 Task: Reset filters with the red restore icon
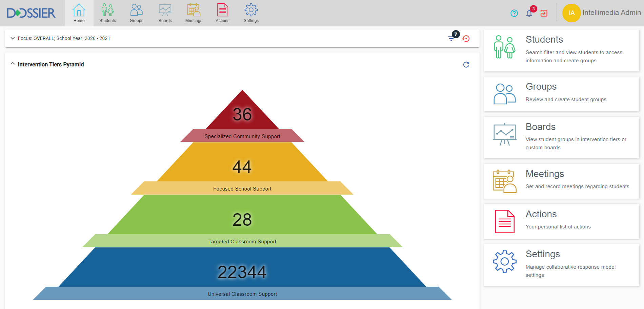point(466,39)
